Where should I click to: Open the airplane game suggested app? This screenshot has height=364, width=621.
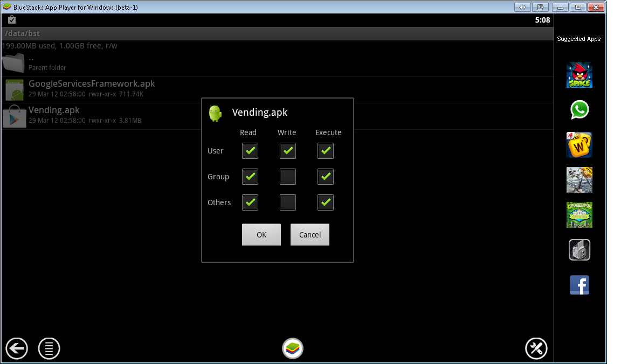pyautogui.click(x=579, y=180)
